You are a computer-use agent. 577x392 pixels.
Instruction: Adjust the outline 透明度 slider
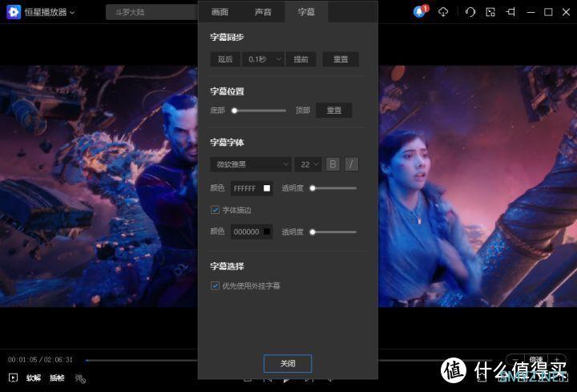coord(334,232)
